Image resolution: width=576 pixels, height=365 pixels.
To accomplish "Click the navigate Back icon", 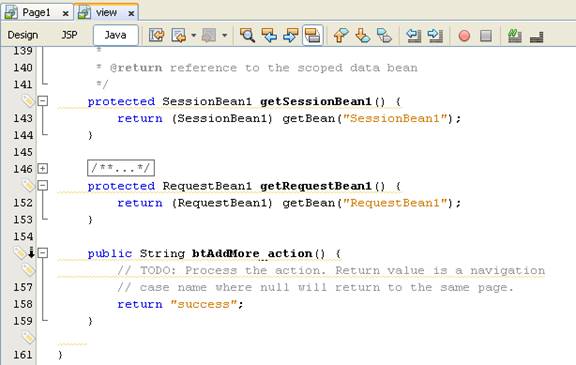I will click(179, 36).
